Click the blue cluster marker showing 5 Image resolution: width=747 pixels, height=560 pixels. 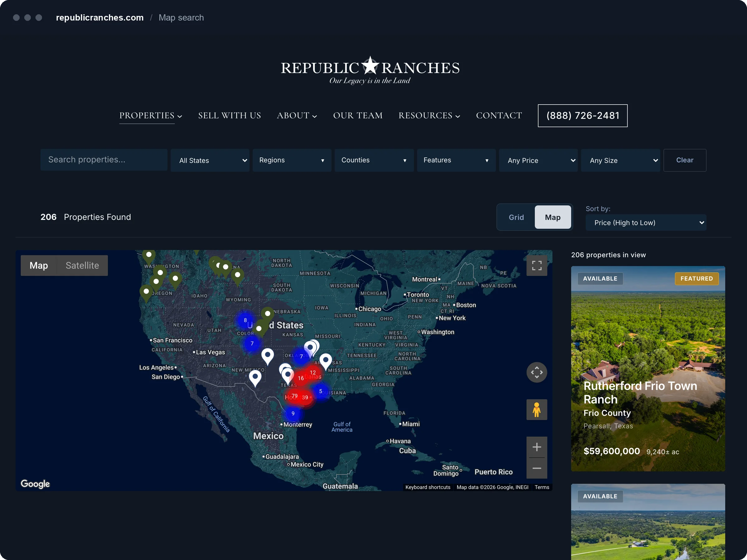[321, 391]
